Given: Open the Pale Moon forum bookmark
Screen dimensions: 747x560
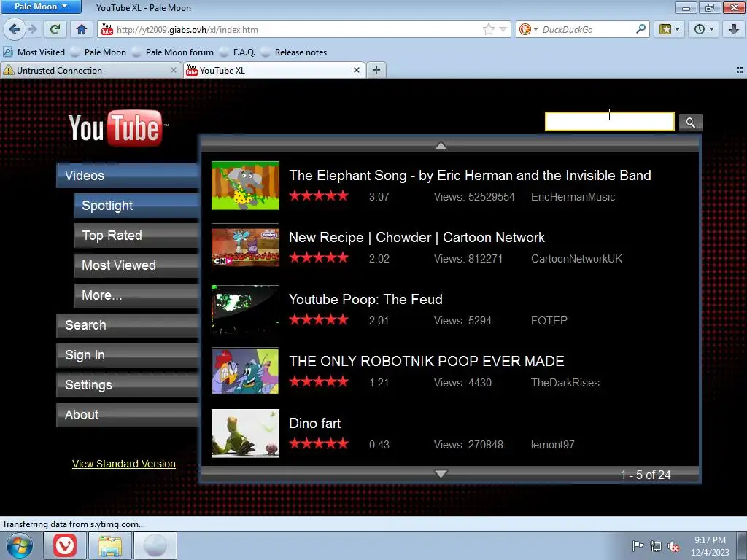Looking at the screenshot, I should [x=173, y=52].
